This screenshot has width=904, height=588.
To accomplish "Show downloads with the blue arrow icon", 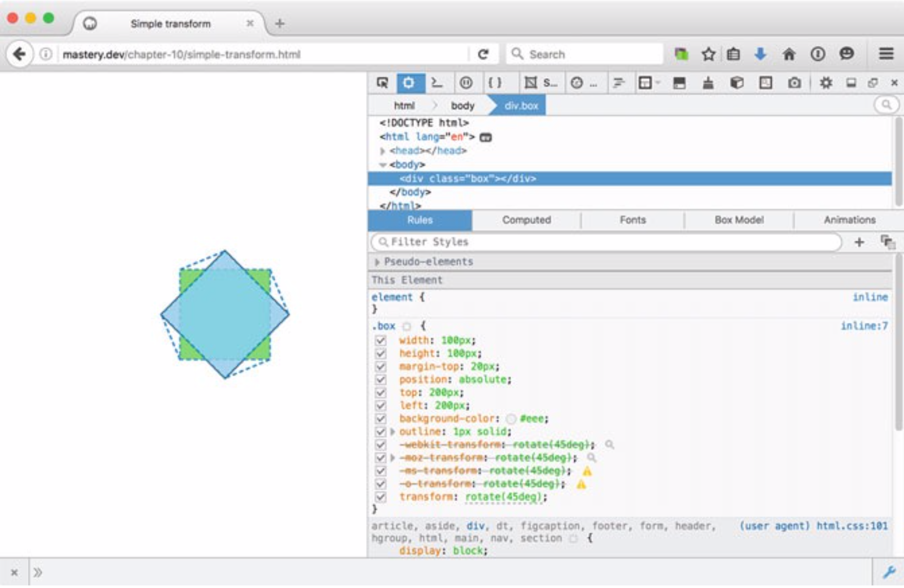I will click(761, 54).
